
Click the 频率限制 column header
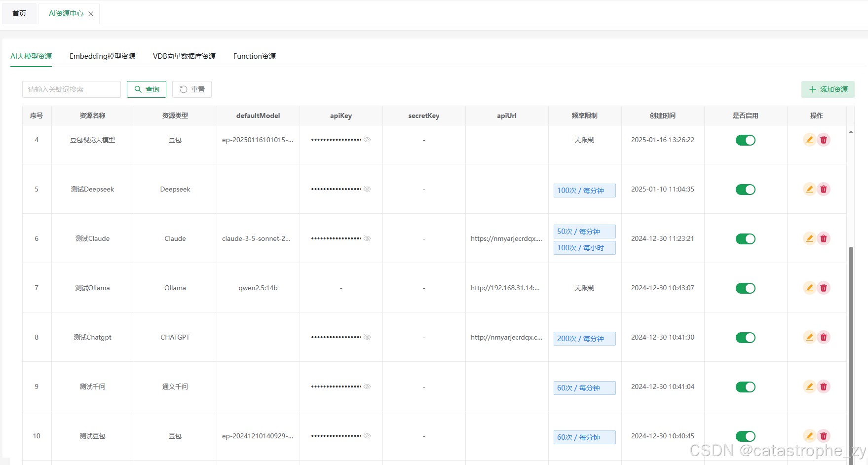(x=585, y=116)
